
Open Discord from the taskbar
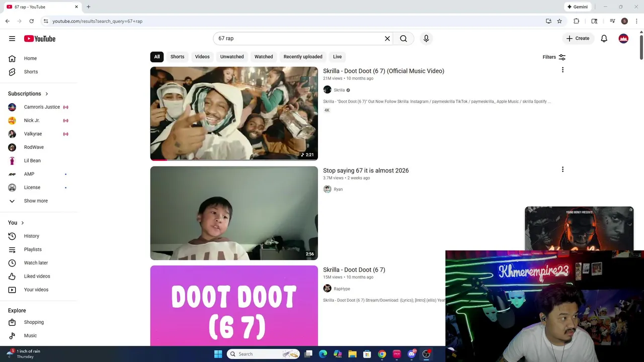[x=412, y=354]
